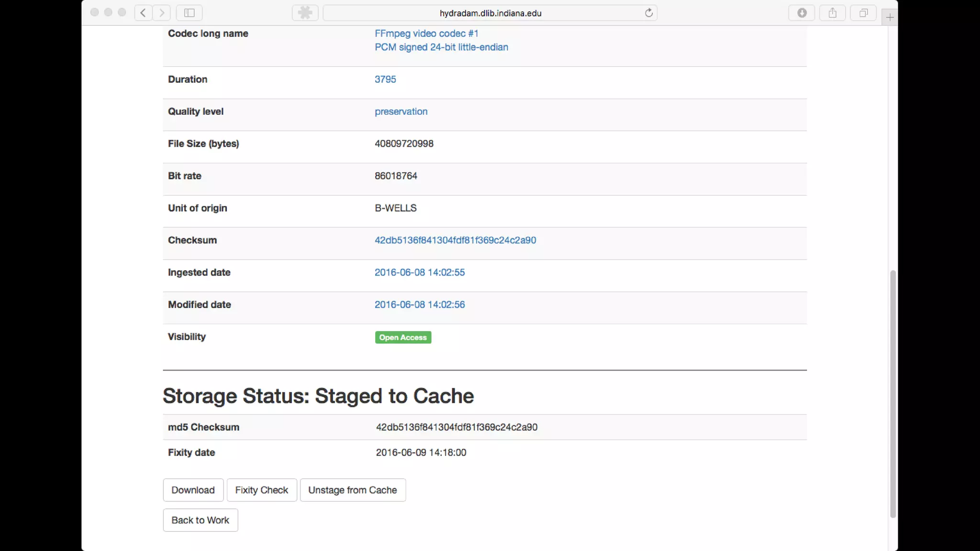Open a new tab with plus button
Screen dimensions: 980x551
[890, 18]
